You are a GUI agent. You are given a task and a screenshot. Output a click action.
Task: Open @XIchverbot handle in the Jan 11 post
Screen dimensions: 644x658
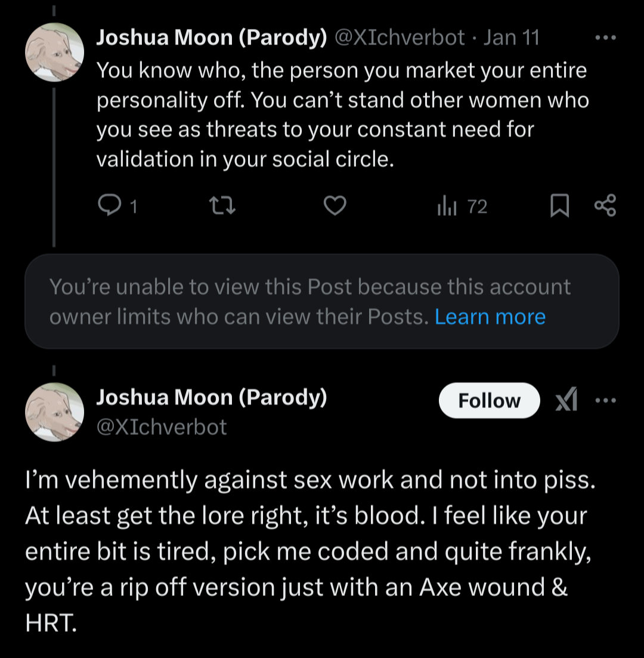pos(400,38)
